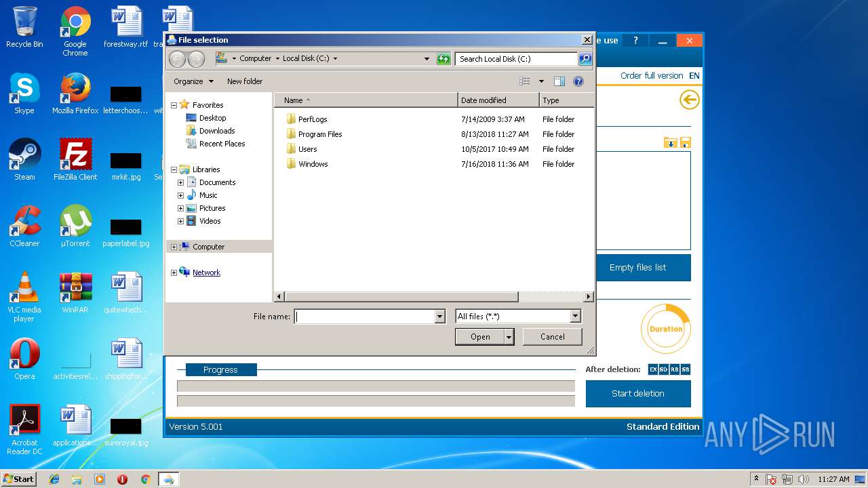Click New folder in toolbar
The height and width of the screenshot is (488, 868).
245,81
